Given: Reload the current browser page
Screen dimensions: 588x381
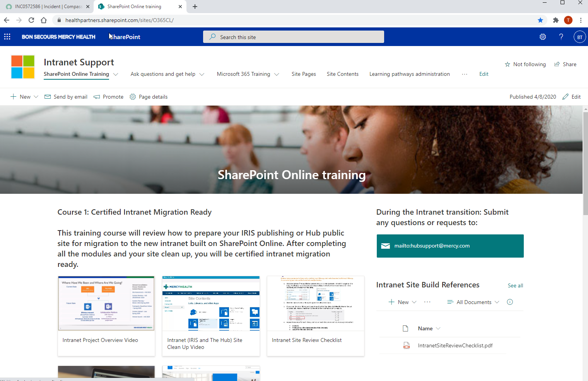Looking at the screenshot, I should (x=31, y=20).
